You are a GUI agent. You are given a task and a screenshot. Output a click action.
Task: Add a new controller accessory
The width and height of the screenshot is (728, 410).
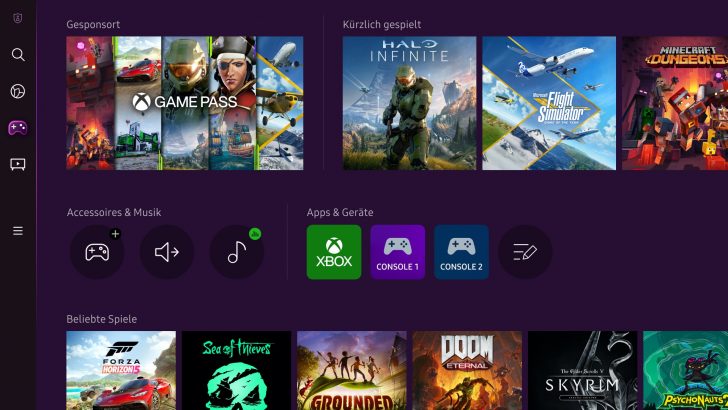click(97, 252)
